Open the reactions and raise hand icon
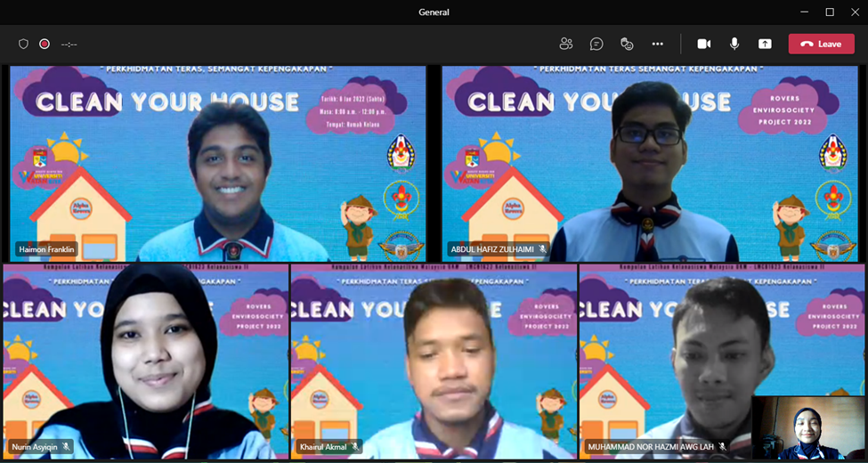The image size is (868, 463). tap(627, 44)
